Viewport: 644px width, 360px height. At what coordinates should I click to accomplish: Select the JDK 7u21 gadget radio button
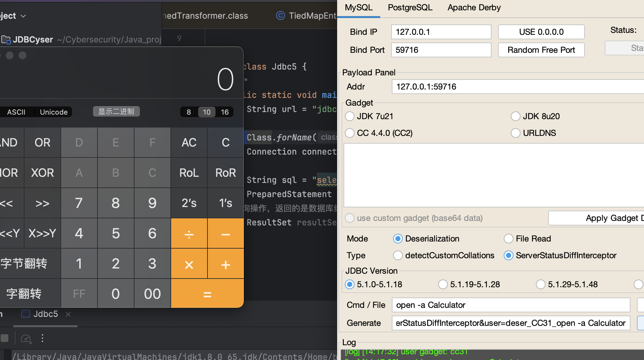coord(350,116)
